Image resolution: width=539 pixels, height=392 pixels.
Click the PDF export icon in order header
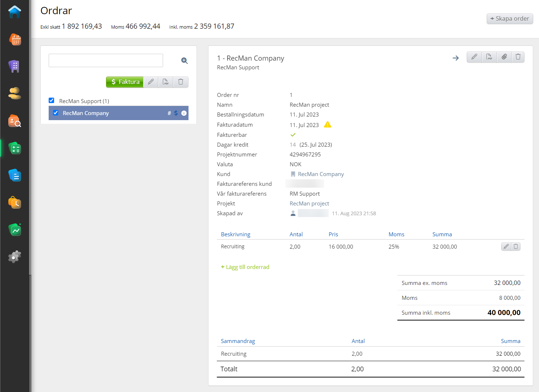tap(489, 57)
